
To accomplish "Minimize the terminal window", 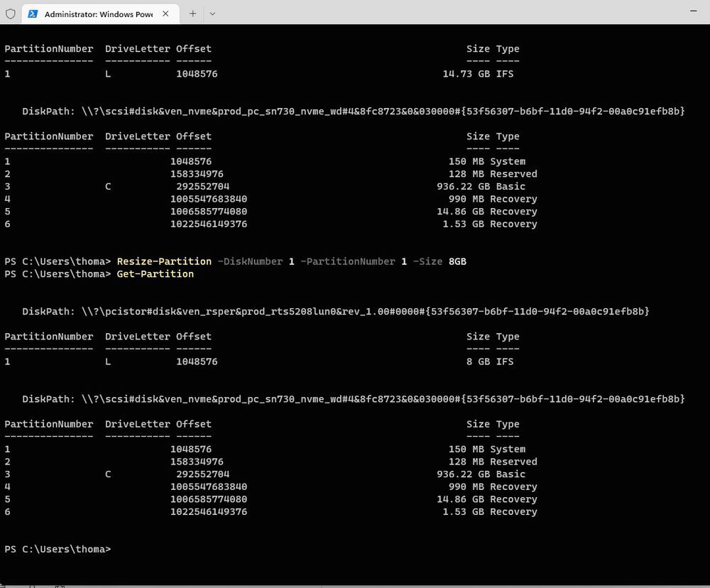I will [x=693, y=11].
